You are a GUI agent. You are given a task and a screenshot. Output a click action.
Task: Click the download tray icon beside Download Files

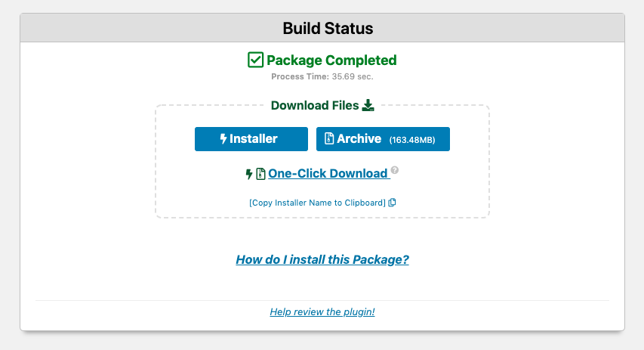[x=368, y=105]
